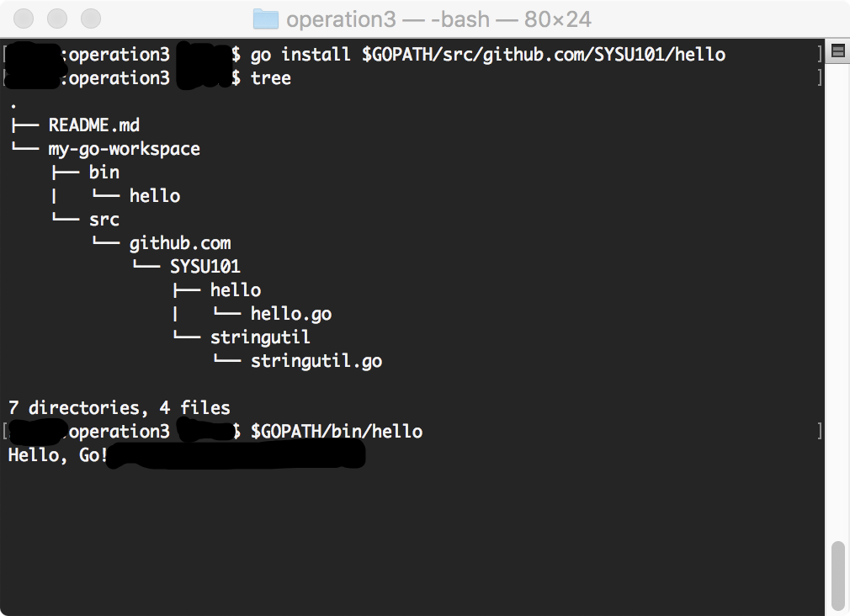Click the stringutil directory entry
This screenshot has width=850, height=616.
tap(260, 337)
